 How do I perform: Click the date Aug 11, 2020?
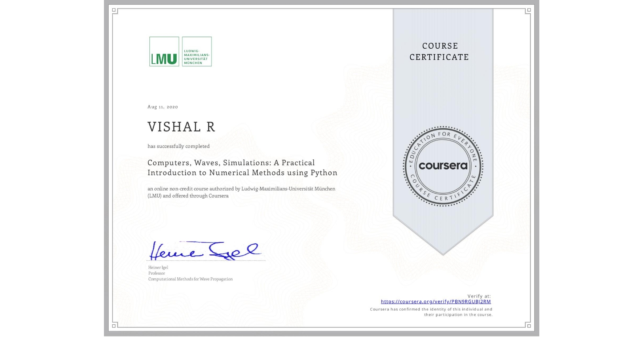(162, 106)
